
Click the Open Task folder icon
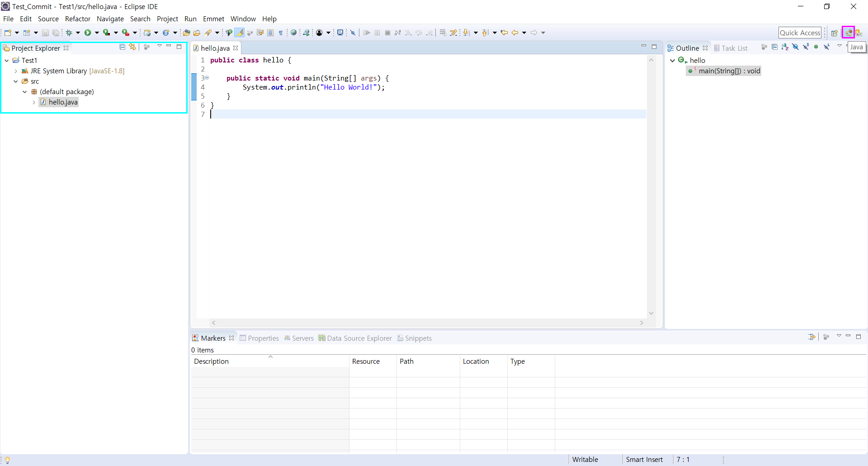point(197,33)
